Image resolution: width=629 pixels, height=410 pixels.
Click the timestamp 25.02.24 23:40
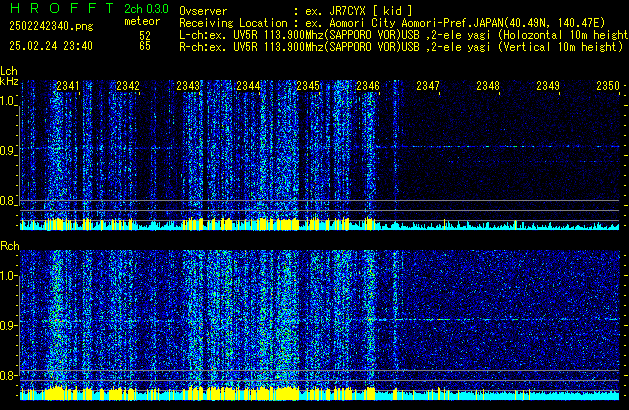51,46
